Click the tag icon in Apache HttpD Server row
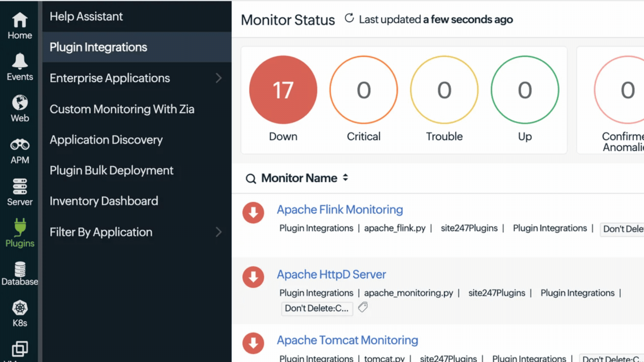The width and height of the screenshot is (644, 362). [x=363, y=307]
